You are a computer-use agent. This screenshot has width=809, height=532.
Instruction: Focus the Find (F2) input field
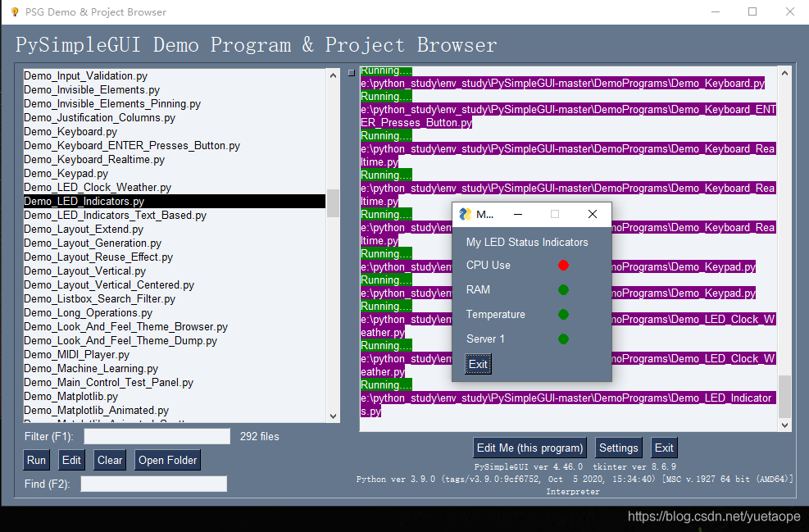pyautogui.click(x=154, y=484)
